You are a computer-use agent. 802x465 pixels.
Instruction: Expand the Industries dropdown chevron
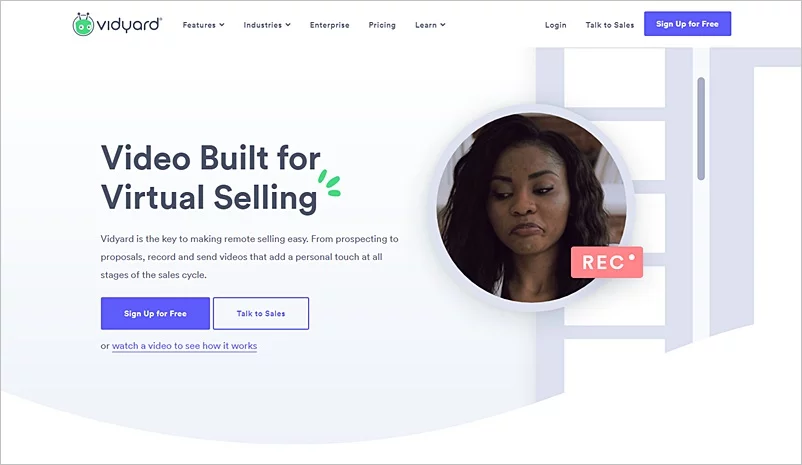coord(288,25)
